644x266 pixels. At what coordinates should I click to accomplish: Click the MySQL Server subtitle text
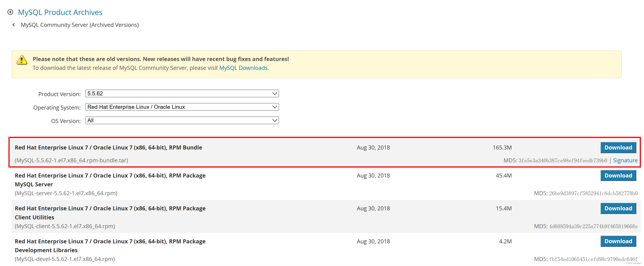(x=34, y=184)
